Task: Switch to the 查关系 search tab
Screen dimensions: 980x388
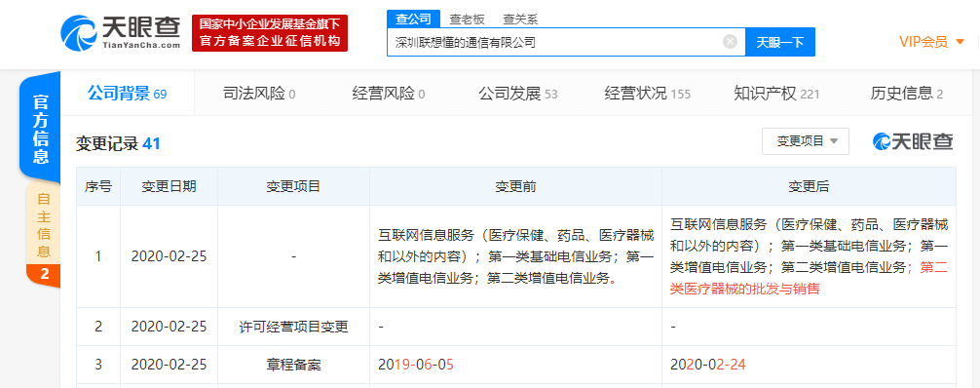Action: coord(520,19)
